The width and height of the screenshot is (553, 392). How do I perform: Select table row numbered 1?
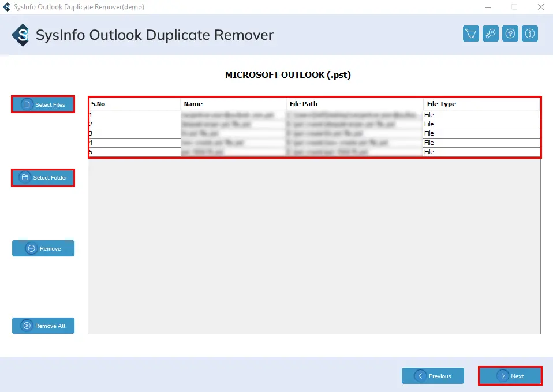click(x=314, y=115)
